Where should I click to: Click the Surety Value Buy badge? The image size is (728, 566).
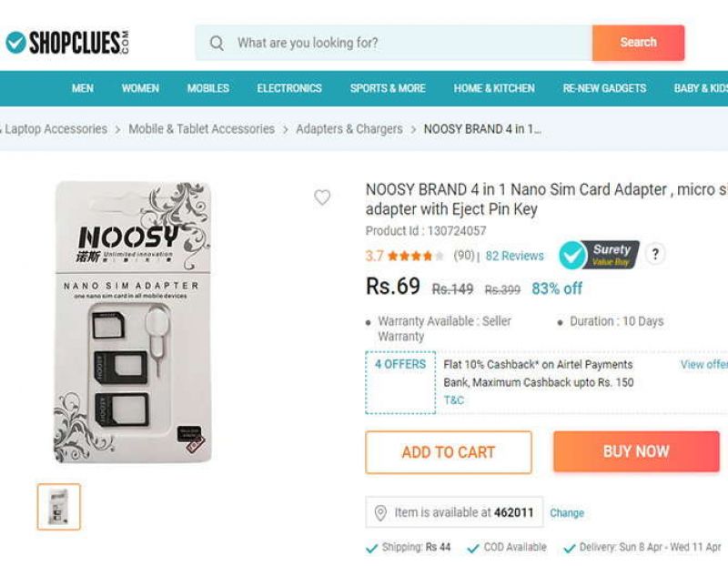pyautogui.click(x=599, y=255)
